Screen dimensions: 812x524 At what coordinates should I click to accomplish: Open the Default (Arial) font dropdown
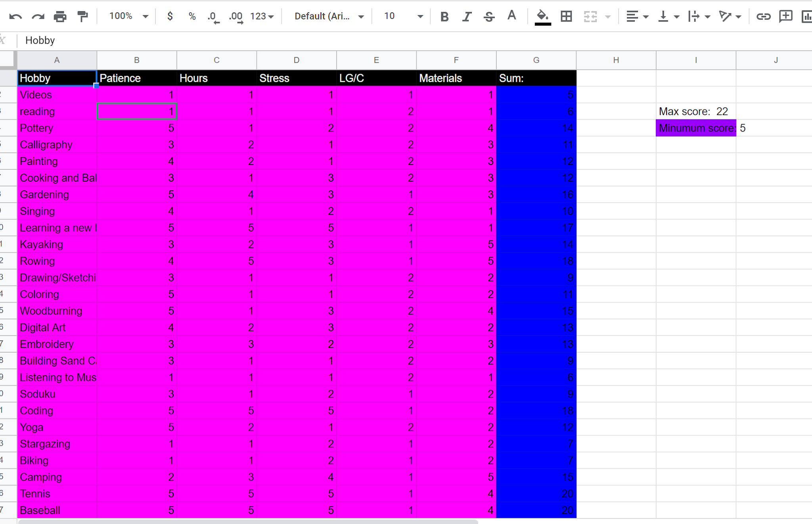[329, 16]
